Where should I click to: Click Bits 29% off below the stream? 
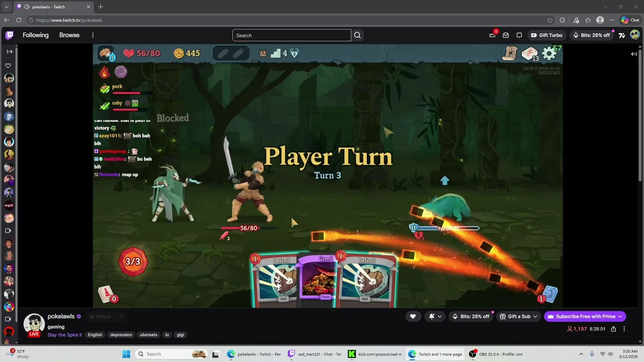click(471, 316)
